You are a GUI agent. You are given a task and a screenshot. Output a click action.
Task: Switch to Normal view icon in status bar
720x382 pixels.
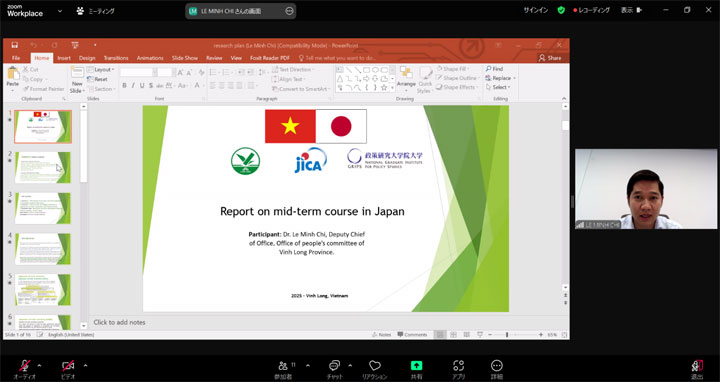tap(440, 335)
